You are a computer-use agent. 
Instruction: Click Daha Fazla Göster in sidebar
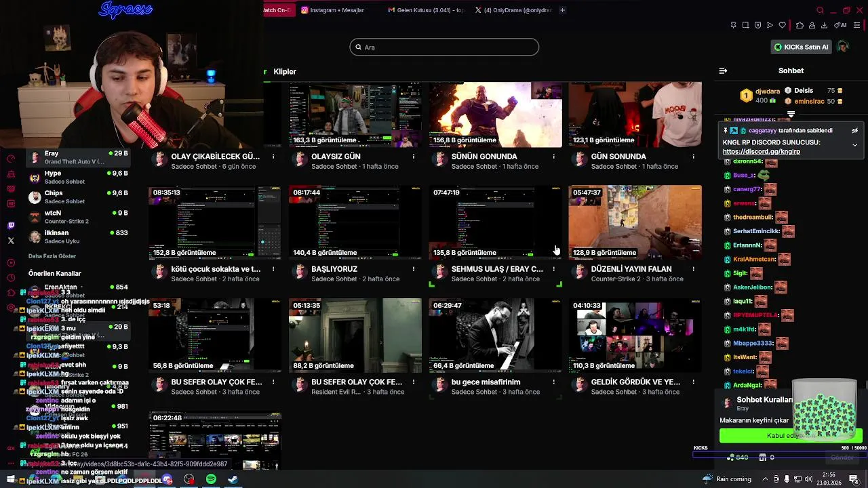pos(52,256)
